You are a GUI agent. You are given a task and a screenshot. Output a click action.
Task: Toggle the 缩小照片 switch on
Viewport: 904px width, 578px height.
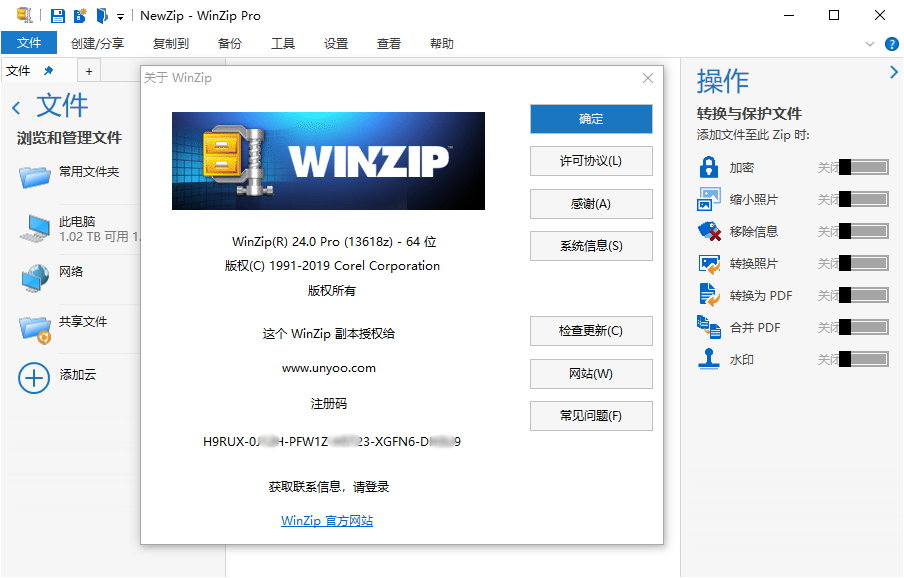(864, 199)
